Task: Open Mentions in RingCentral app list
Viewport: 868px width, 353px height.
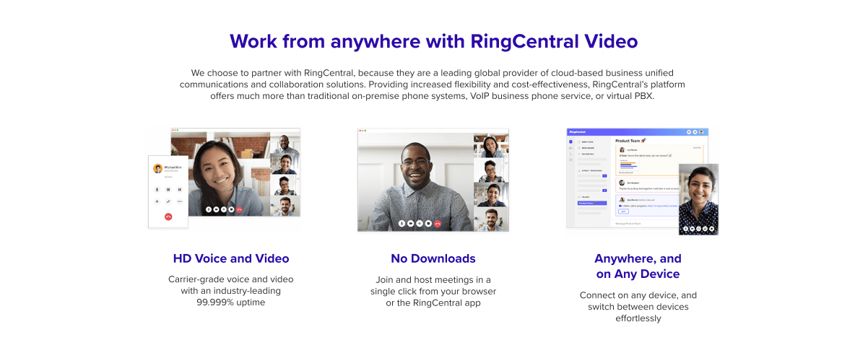Action: click(x=586, y=141)
